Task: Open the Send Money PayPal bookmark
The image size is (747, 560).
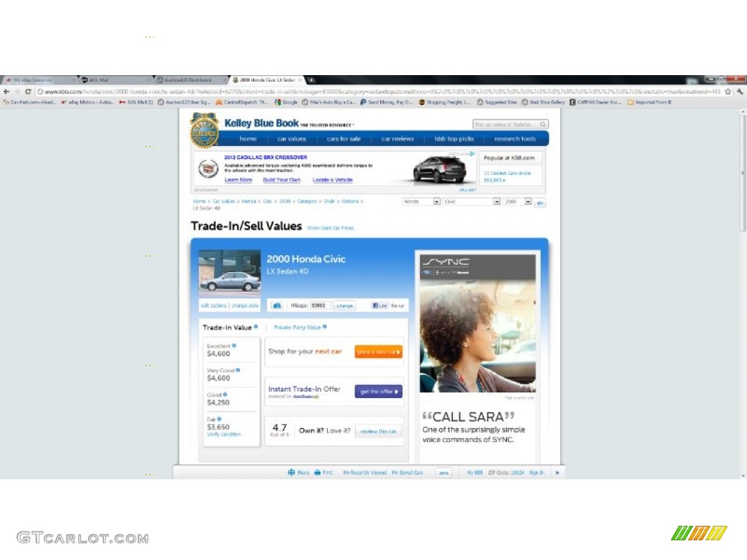Action: click(x=387, y=102)
